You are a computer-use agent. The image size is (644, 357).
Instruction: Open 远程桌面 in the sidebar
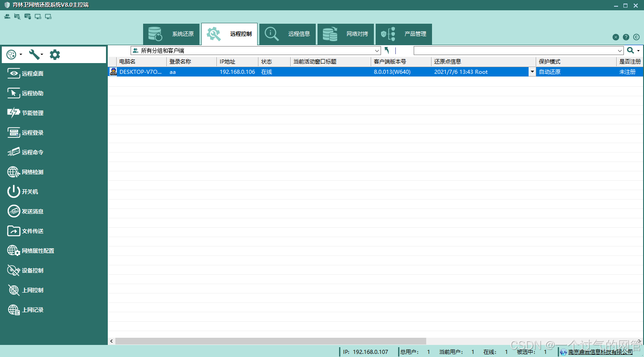tap(26, 74)
